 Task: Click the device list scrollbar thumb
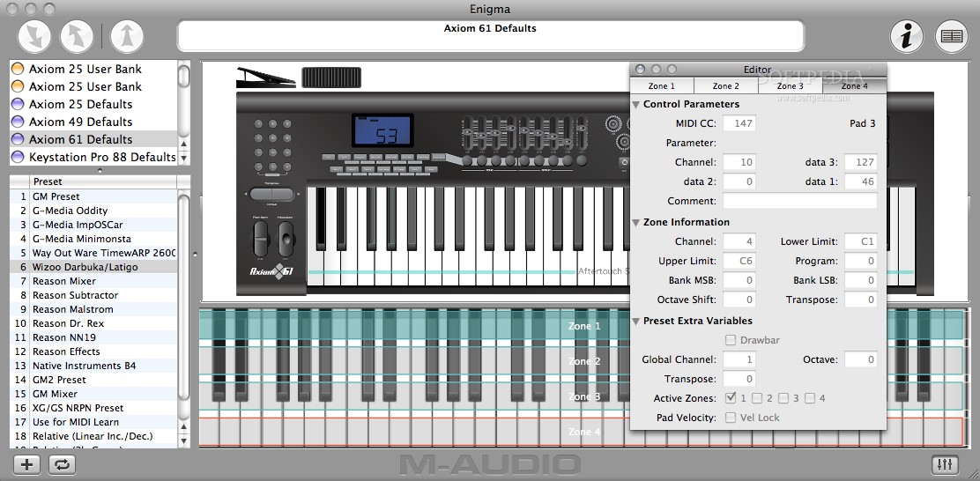tap(183, 75)
